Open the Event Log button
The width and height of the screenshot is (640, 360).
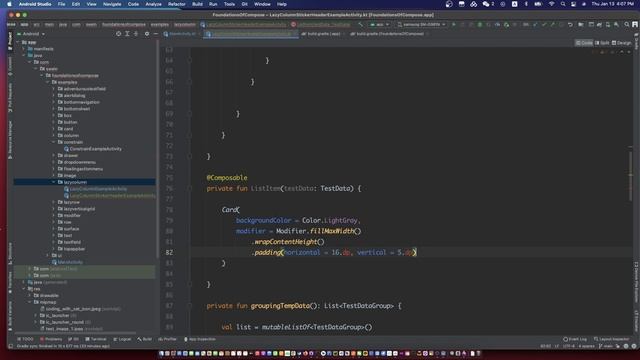(x=575, y=339)
